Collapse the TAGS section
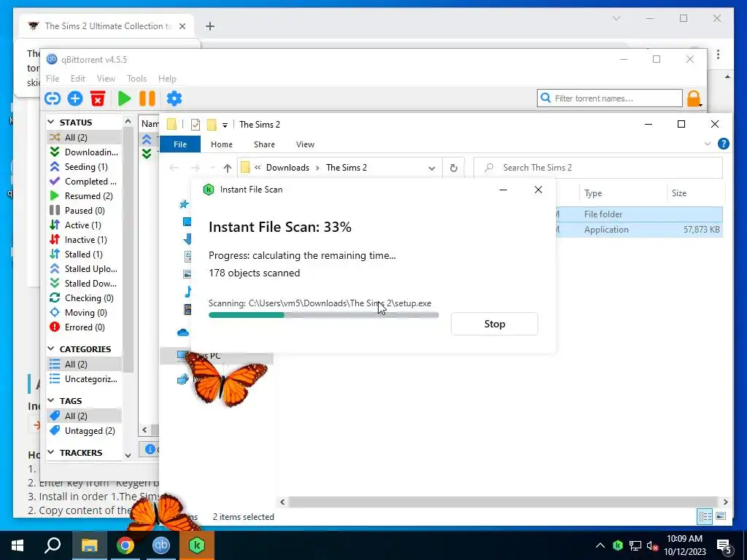747x560 pixels. point(51,401)
